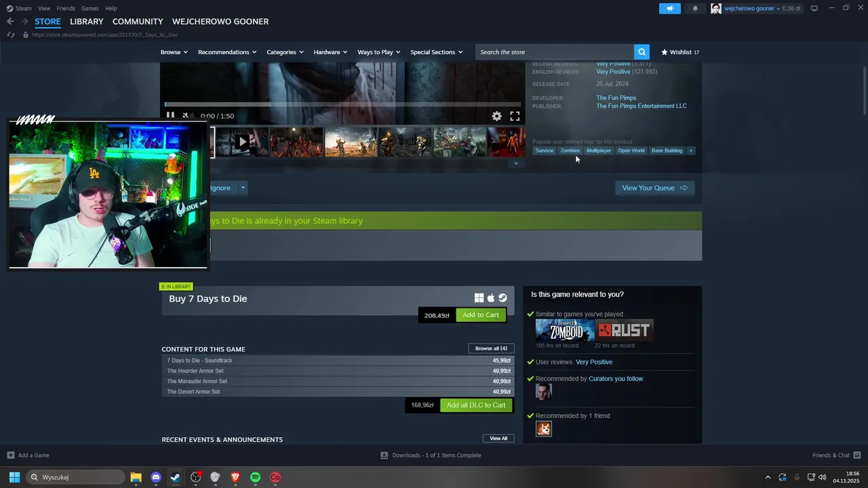The height and width of the screenshot is (488, 868).
Task: Open Discord from taskbar
Action: (x=156, y=477)
